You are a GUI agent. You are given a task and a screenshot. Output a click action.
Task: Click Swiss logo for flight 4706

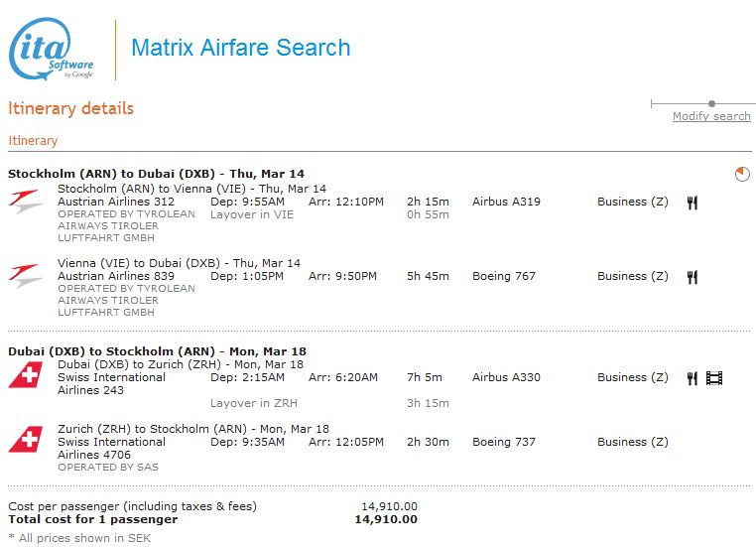[x=25, y=441]
